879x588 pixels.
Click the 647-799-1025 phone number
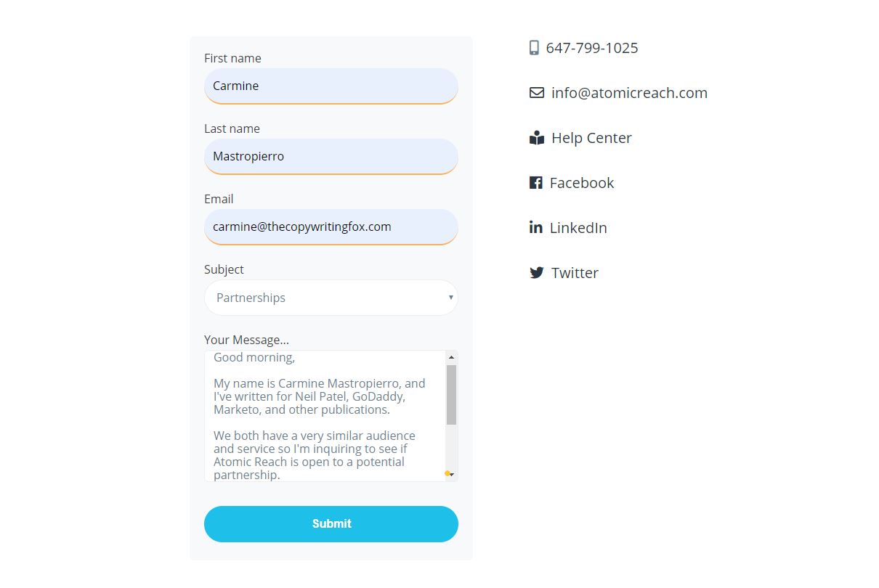coord(592,48)
